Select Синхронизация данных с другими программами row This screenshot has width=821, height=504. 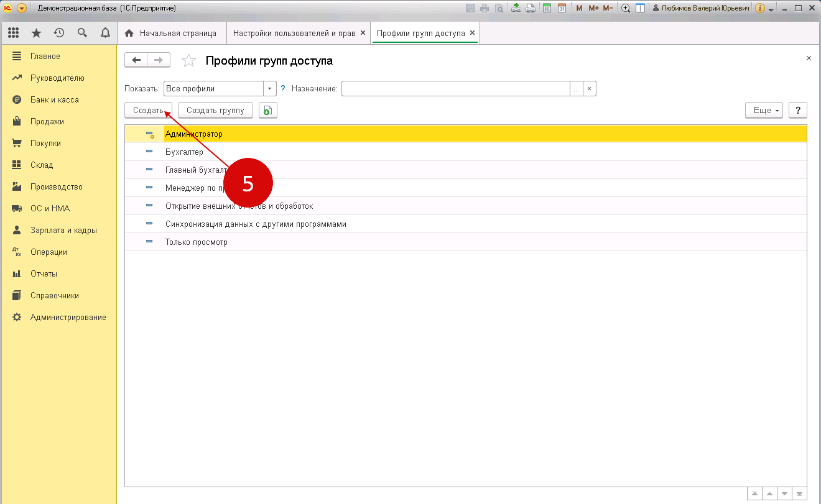click(466, 224)
